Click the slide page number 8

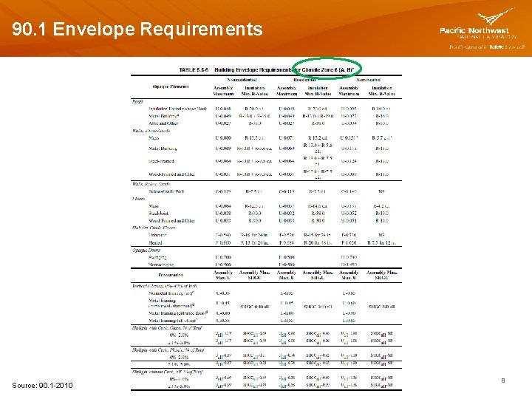(x=503, y=381)
